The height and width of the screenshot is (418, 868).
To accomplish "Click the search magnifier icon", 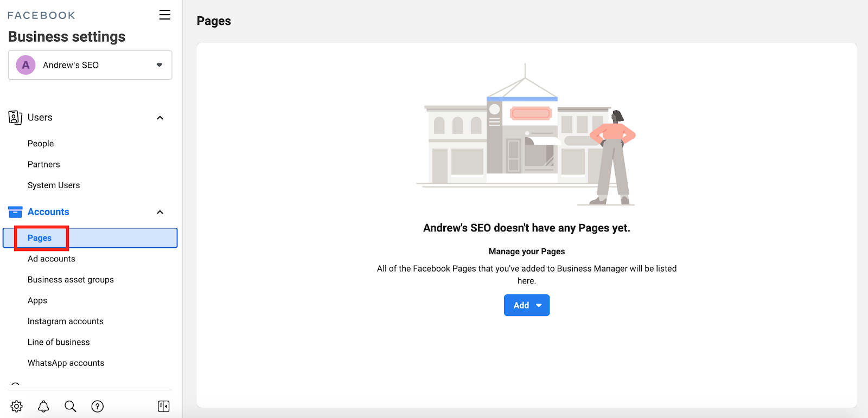I will 71,406.
